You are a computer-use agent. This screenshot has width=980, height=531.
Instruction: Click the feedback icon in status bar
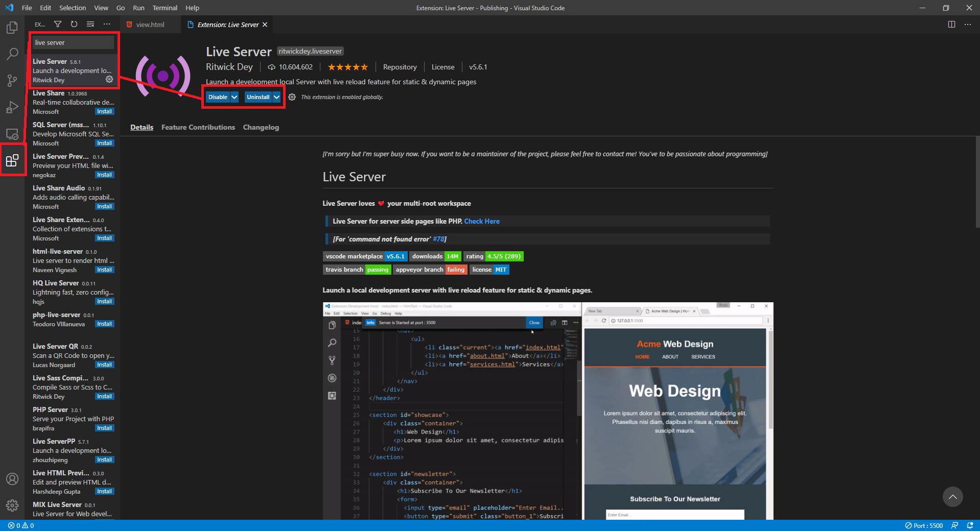(x=954, y=525)
